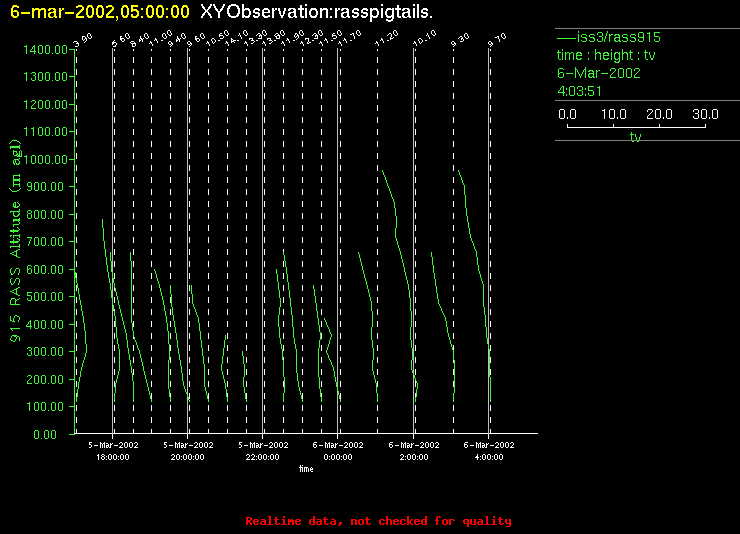Click the y-axis title '915 RASS Altitude (m agl)'
This screenshot has width=740, height=534.
(x=16, y=241)
